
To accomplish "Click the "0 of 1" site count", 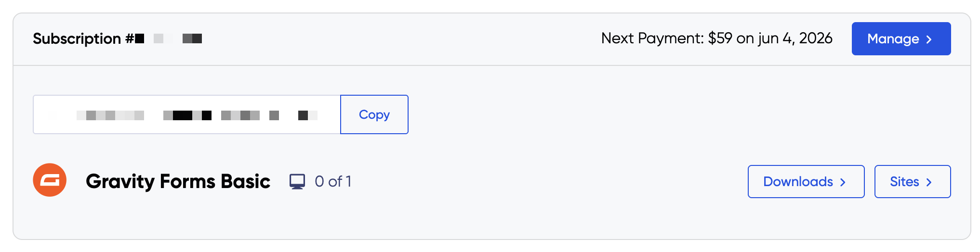I will (333, 181).
